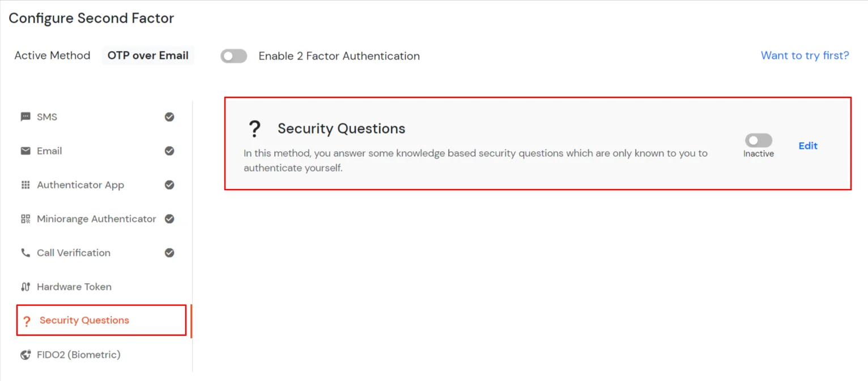868x381 pixels.
Task: Click the Security Questions panel header
Action: pos(341,129)
